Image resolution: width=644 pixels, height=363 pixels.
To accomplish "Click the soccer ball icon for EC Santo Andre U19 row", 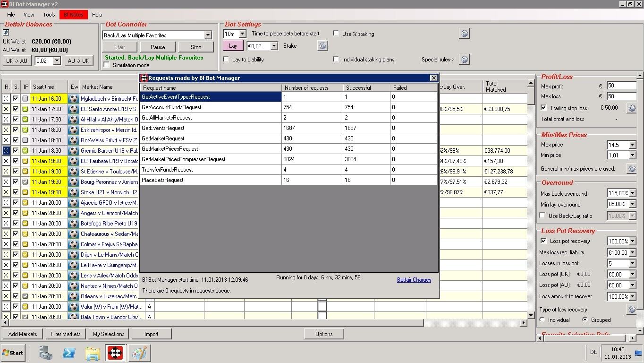I will tap(73, 109).
